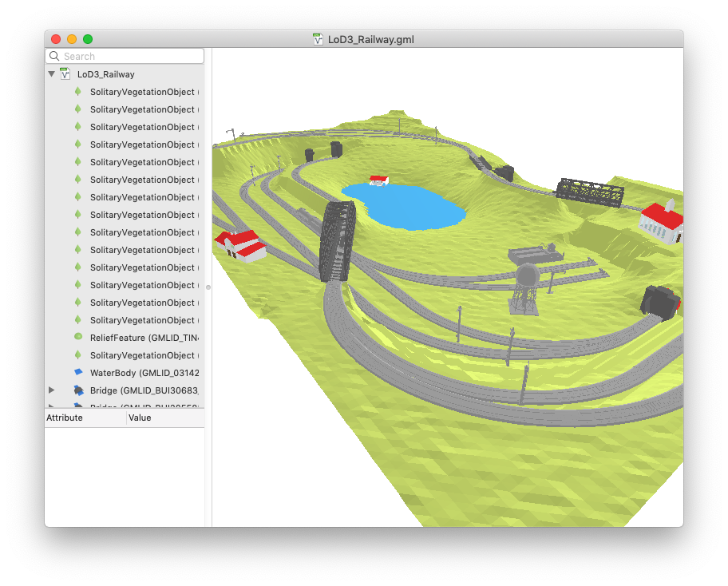Viewport: 728px width, 586px height.
Task: Click first SolitaryVegetationObject tree icon
Action: pos(78,92)
